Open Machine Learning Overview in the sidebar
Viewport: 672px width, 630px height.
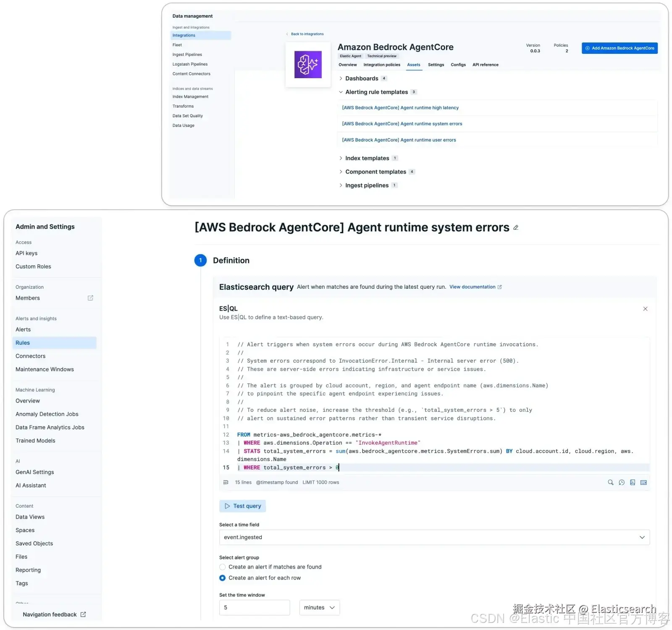coord(28,401)
